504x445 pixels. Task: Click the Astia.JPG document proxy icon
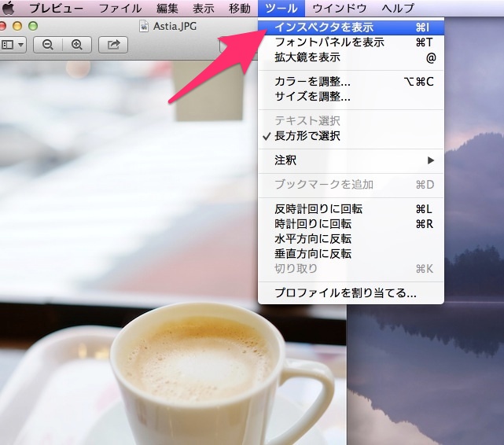(x=144, y=26)
